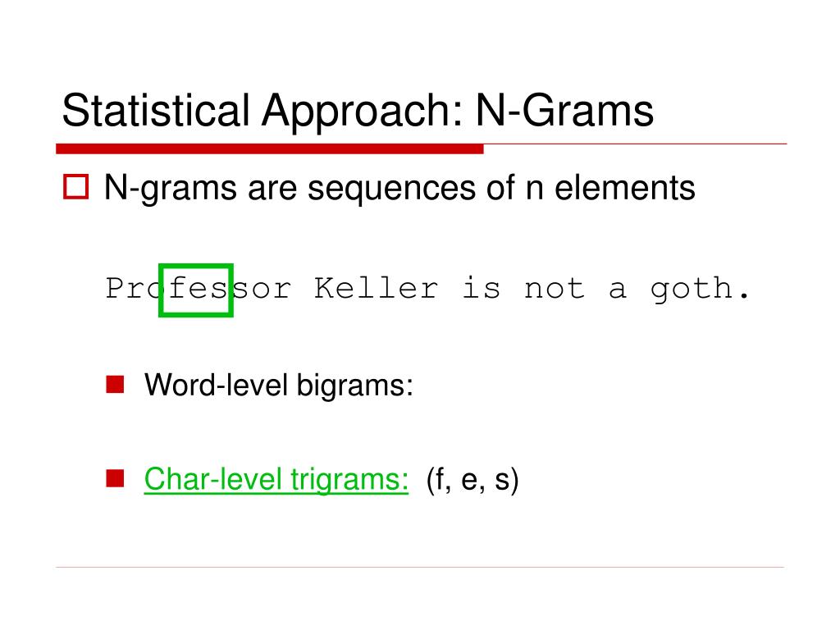The image size is (840, 630).
Task: Click the word 'N-Grams' in the title
Action: tap(564, 111)
